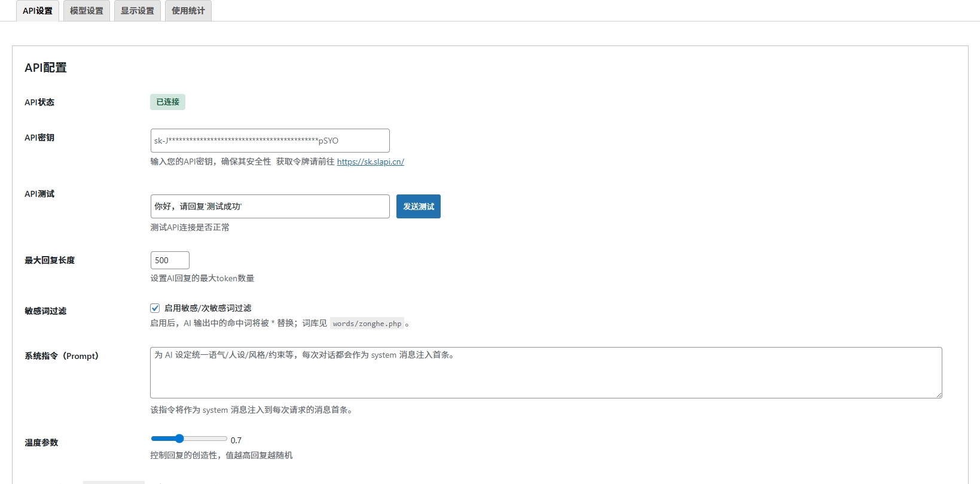Focus the 系统指令 Prompt textarea
Viewport: 980px width, 484px height.
[x=545, y=373]
